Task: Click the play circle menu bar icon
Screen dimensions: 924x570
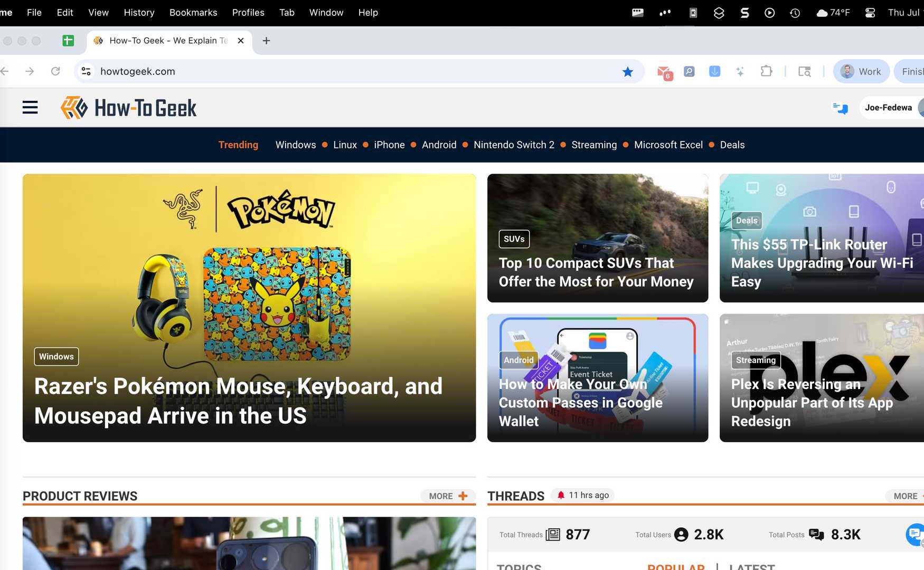Action: pyautogui.click(x=769, y=13)
